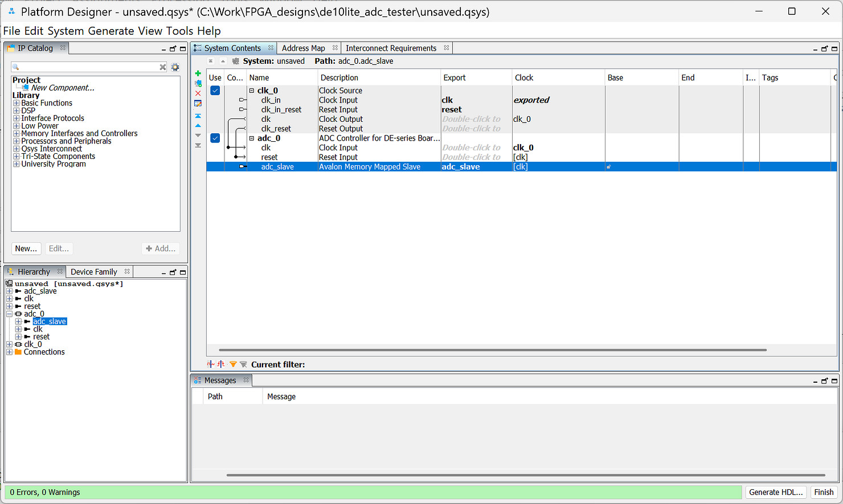Expand the University Program library category
The image size is (843, 504).
tap(17, 164)
